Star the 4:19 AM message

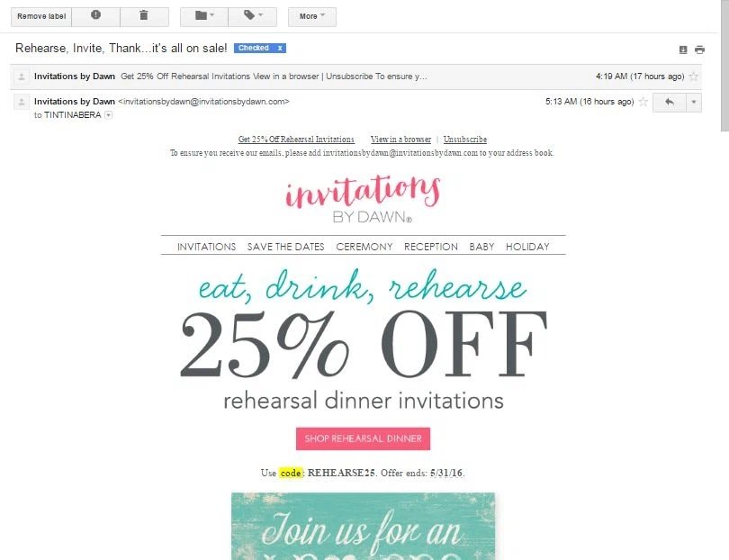pos(693,77)
